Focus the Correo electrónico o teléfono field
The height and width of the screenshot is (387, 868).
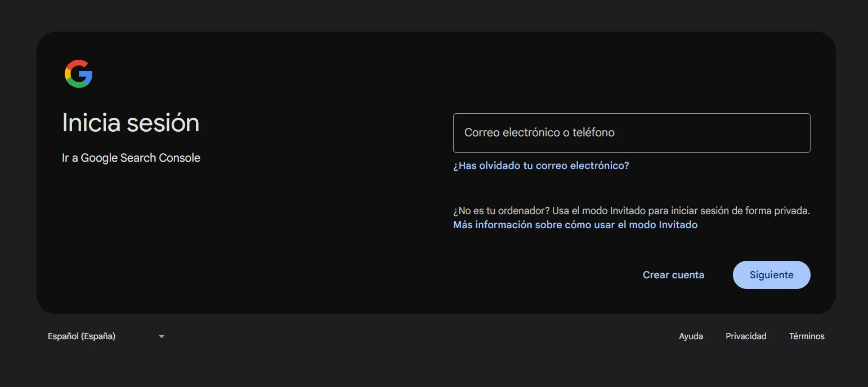[632, 133]
